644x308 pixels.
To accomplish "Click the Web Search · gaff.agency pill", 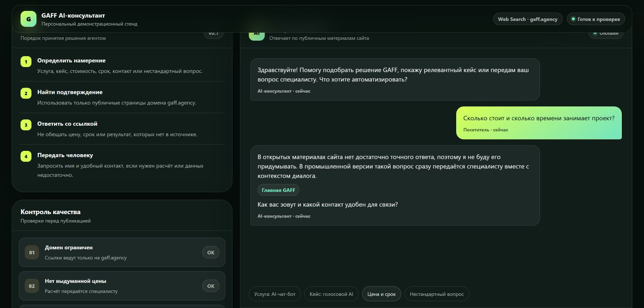I will click(528, 19).
